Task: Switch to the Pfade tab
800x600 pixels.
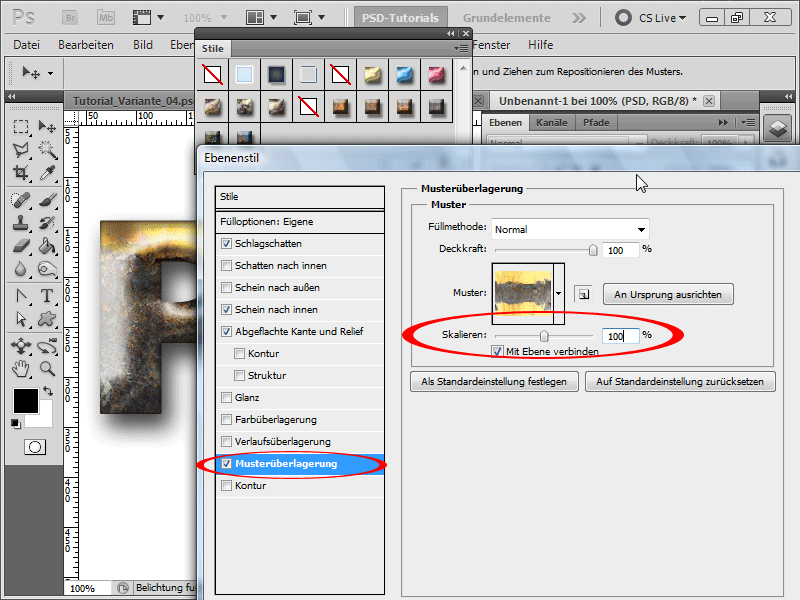Action: coord(596,122)
